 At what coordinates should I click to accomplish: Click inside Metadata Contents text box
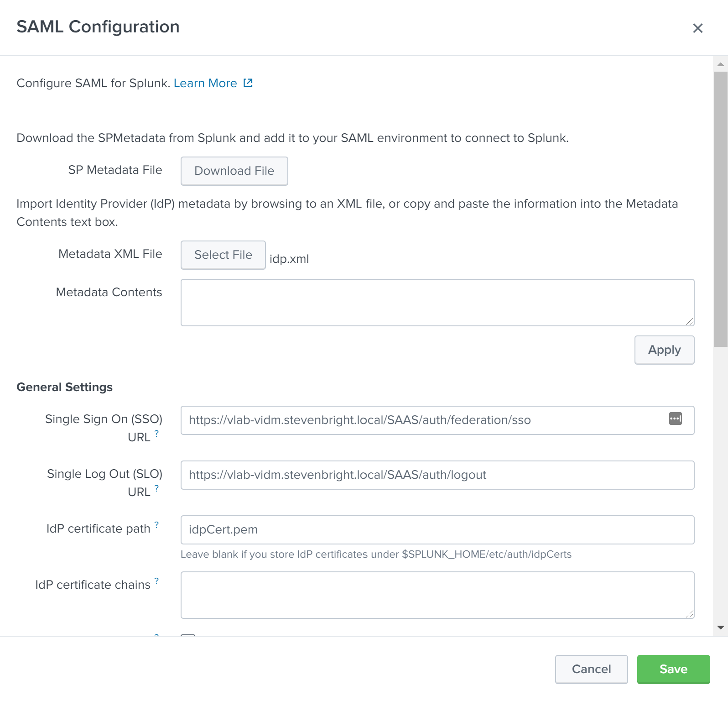[x=437, y=302]
